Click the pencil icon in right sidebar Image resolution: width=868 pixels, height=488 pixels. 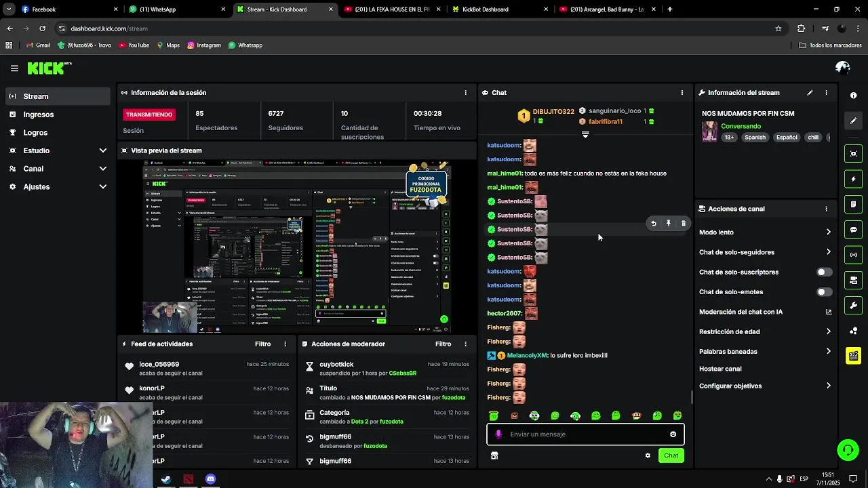(854, 121)
